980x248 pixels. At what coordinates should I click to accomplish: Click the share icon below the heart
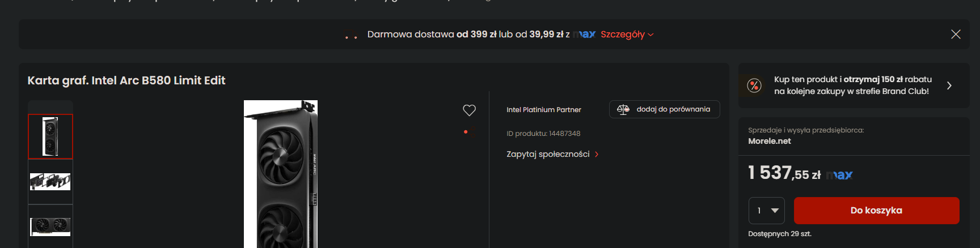tap(468, 132)
